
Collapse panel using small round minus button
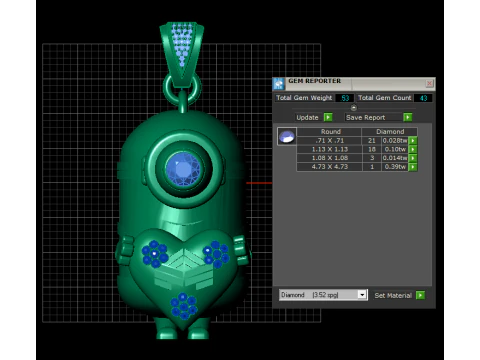point(354,108)
